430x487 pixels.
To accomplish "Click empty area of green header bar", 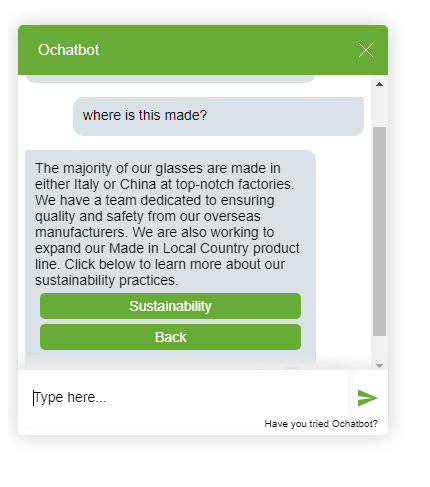I will [227, 50].
